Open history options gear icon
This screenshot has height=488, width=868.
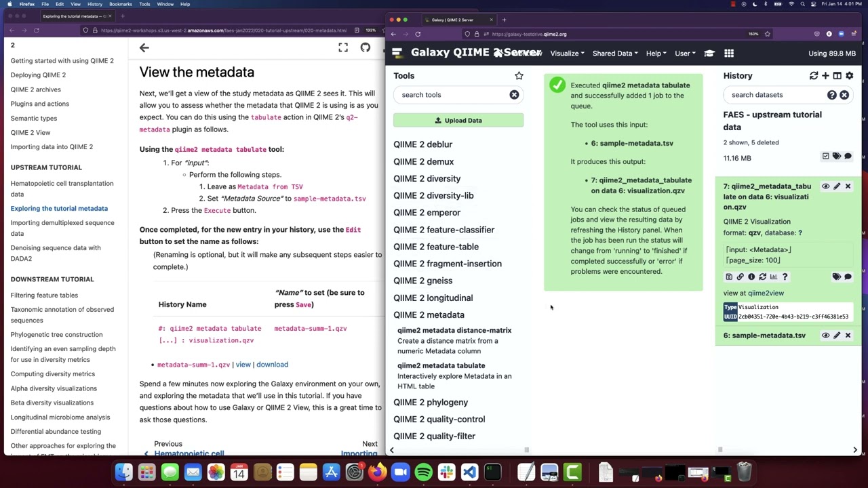849,76
